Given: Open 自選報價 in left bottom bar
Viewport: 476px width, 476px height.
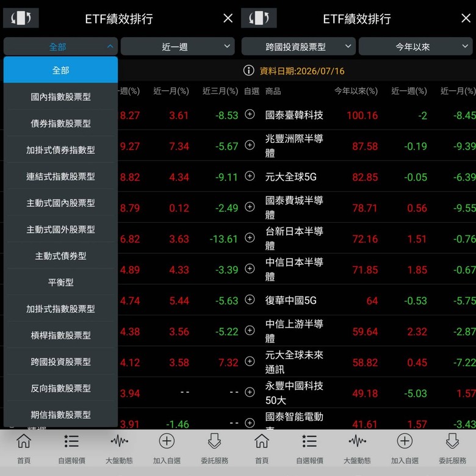Looking at the screenshot, I should (x=71, y=449).
